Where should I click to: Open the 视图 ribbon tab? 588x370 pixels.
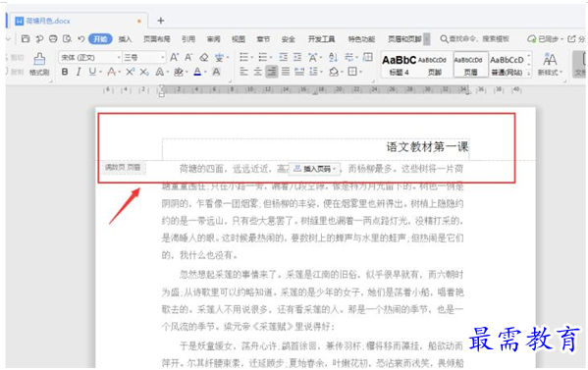pyautogui.click(x=239, y=39)
